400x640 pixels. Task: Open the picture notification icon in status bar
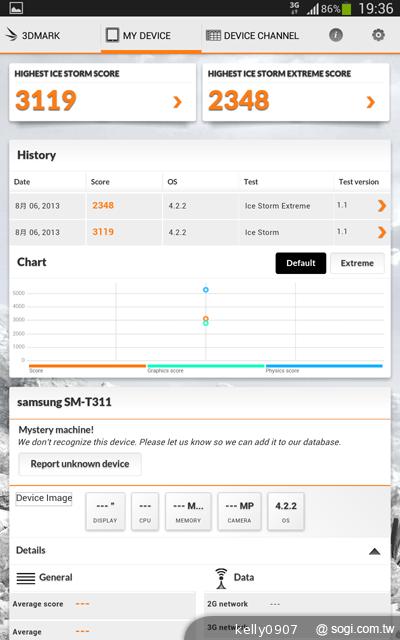click(16, 8)
